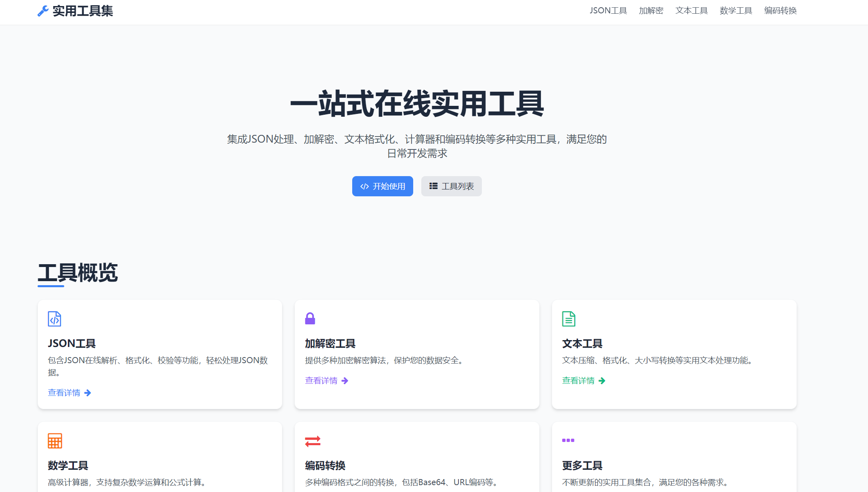Click the green document icon on 文本工具 card
868x492 pixels.
pos(568,319)
